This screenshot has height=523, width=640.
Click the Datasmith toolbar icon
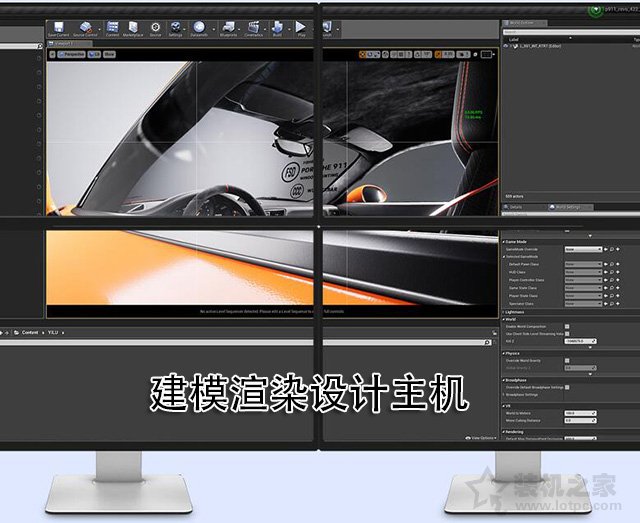[199, 28]
